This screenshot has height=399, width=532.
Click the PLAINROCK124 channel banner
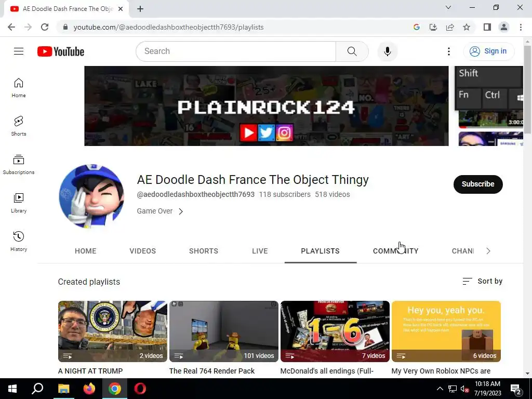point(267,106)
